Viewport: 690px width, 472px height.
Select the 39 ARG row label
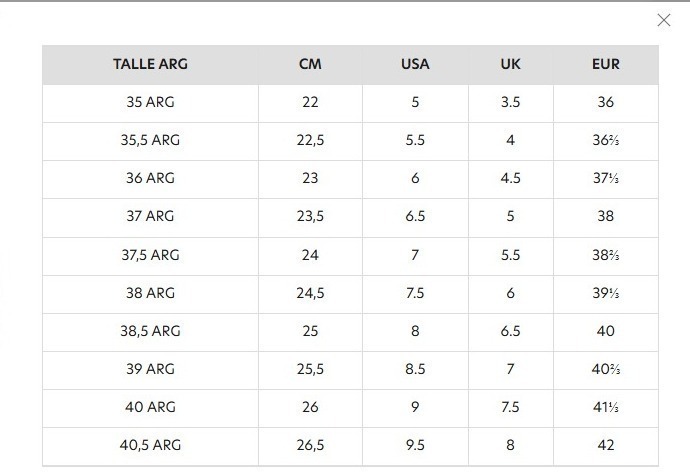pyautogui.click(x=150, y=369)
